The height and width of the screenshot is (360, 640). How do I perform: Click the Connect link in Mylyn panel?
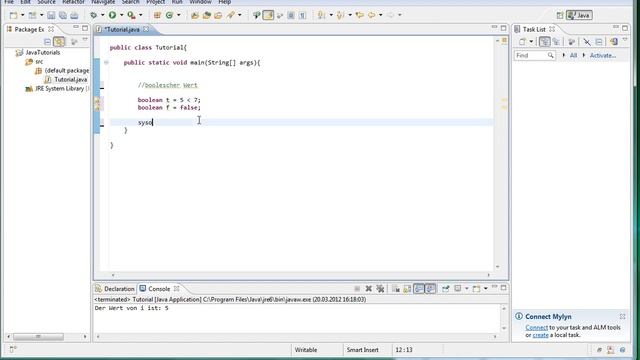(x=536, y=327)
